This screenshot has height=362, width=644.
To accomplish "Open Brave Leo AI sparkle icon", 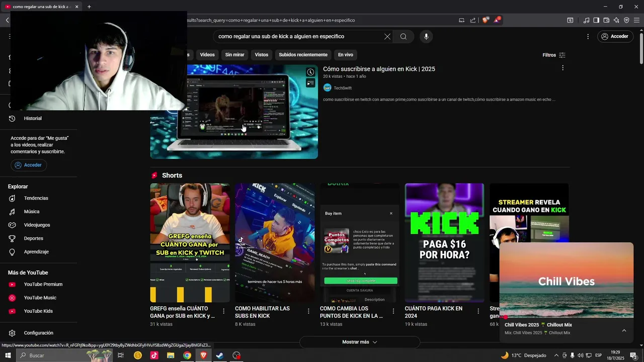I will click(616, 20).
